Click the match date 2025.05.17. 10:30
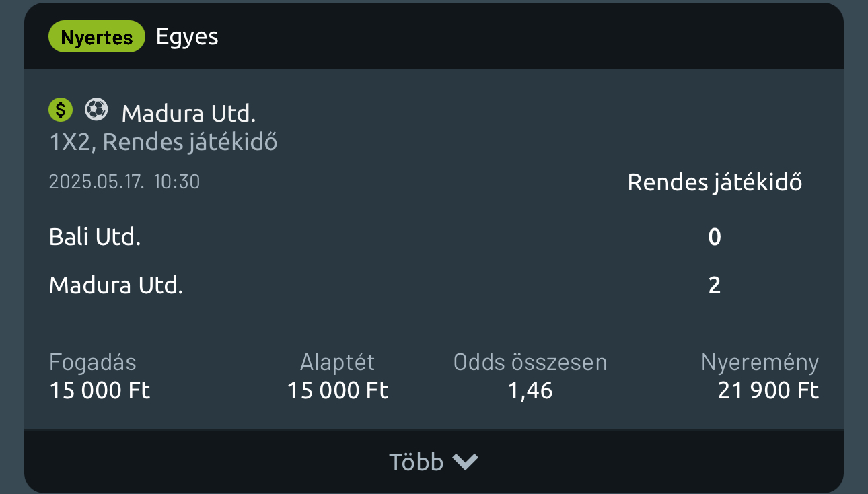 click(124, 182)
